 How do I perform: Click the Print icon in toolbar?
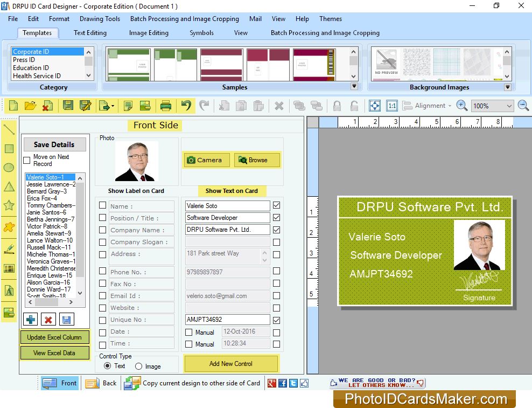pos(165,106)
